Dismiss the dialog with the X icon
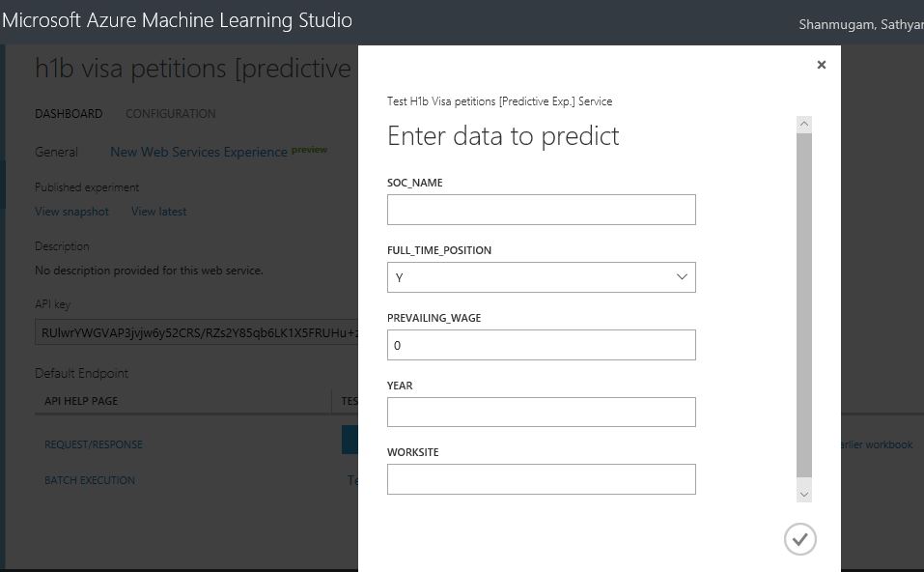Image resolution: width=924 pixels, height=572 pixels. tap(821, 65)
